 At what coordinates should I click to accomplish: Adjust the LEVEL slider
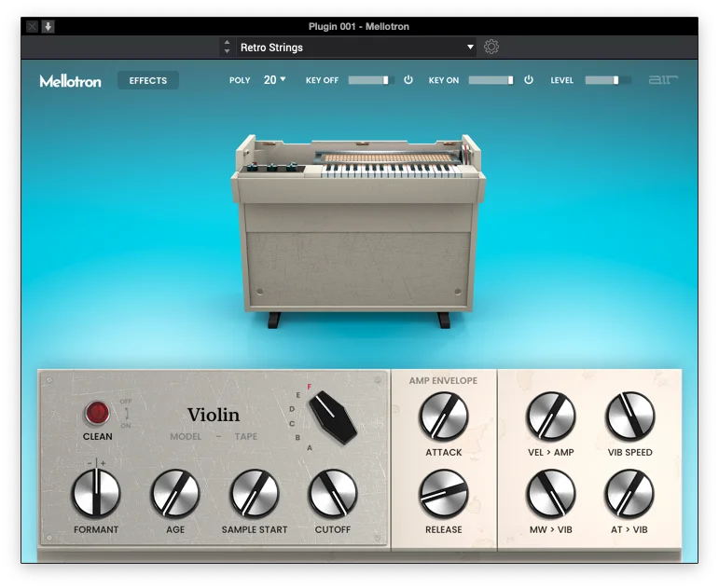[x=608, y=80]
